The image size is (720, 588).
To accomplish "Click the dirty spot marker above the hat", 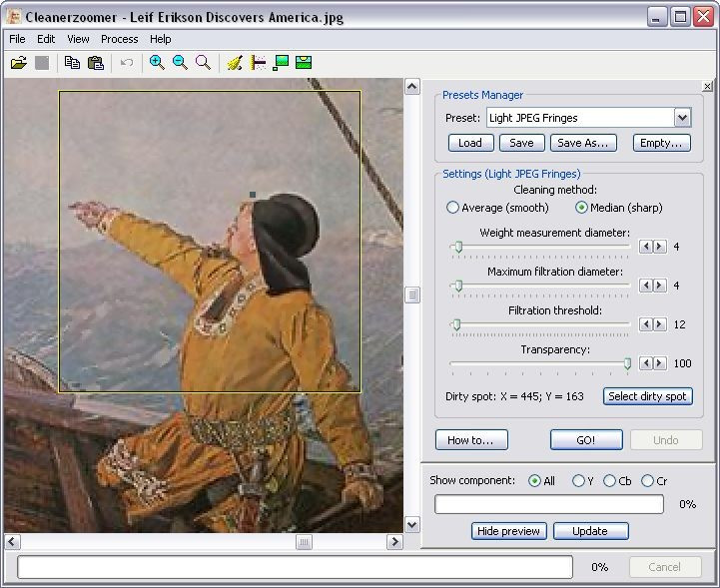I will tap(252, 195).
